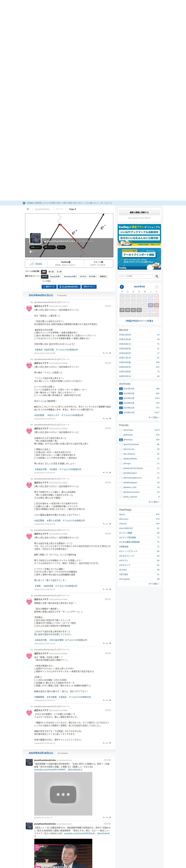Click the friend avatar next to @hottaqu
The image size is (186, 868).
click(x=121, y=440)
